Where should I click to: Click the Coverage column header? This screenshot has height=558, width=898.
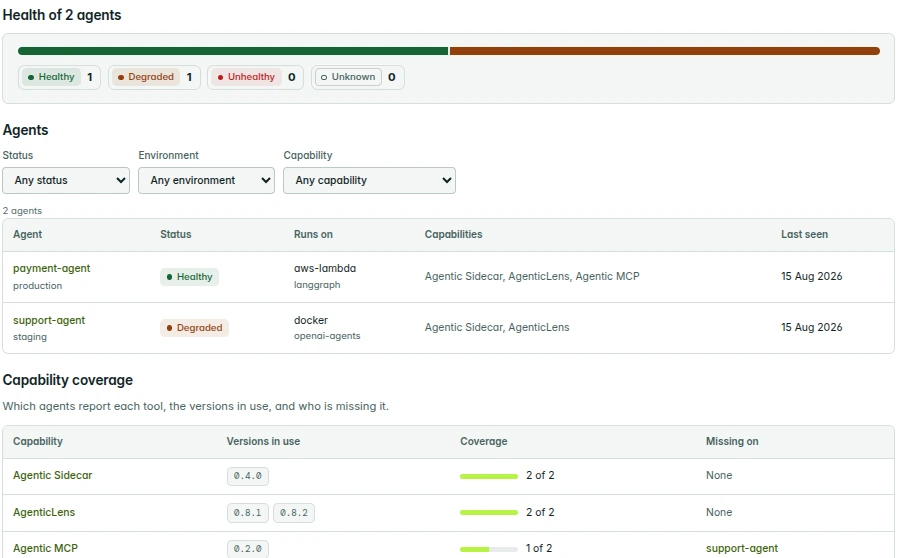(483, 442)
